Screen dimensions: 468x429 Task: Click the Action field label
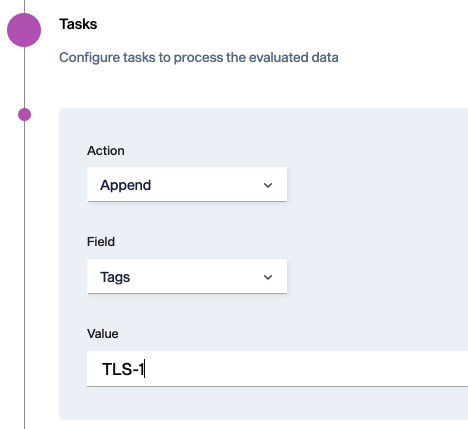(x=106, y=151)
